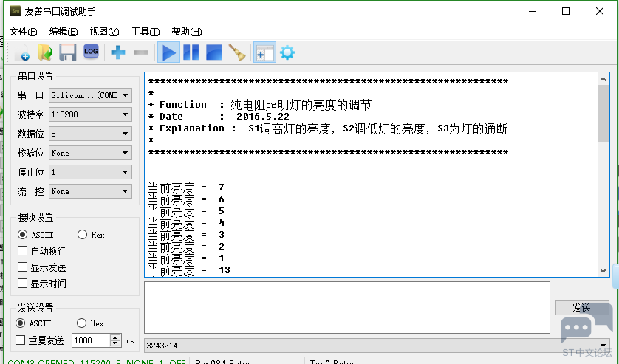Click the 当前亮度 = 7 line
The width and height of the screenshot is (619, 364).
(186, 187)
